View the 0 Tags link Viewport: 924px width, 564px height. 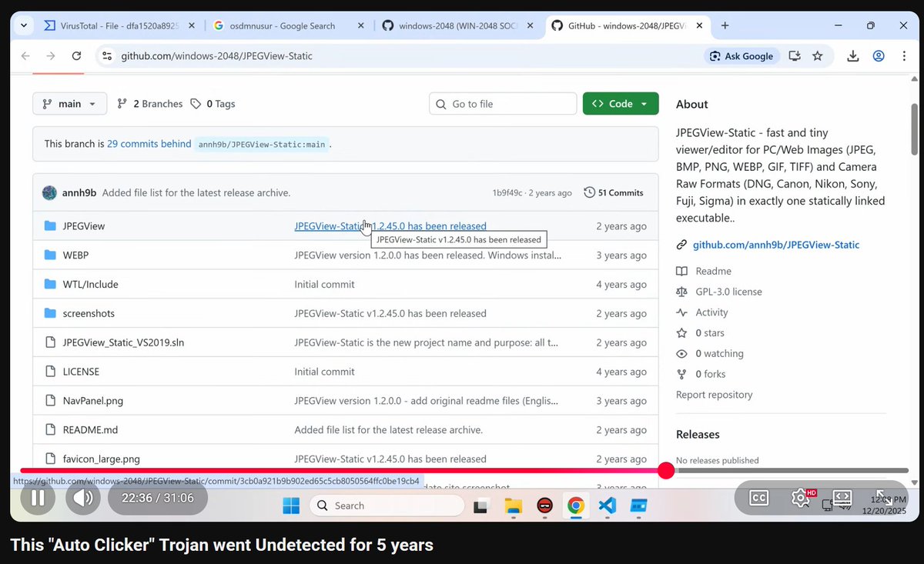(x=213, y=104)
